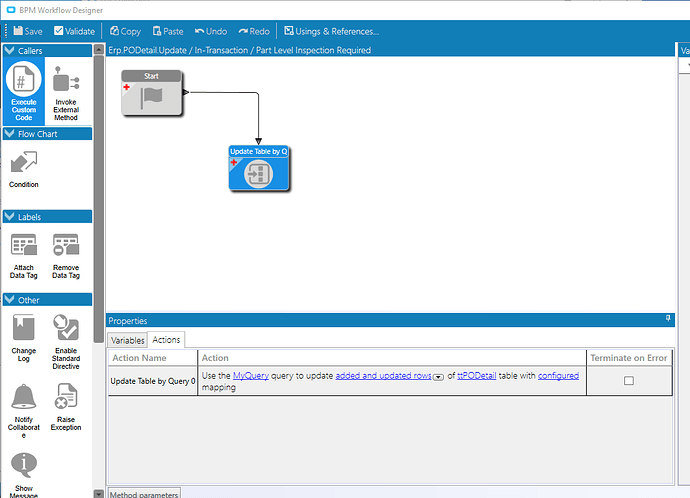Click Save in the toolbar
Screen dimensions: 690x498
[x=28, y=31]
